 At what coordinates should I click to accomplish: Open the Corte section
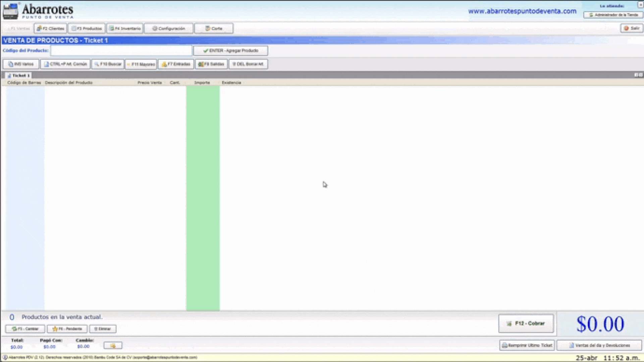(x=213, y=28)
